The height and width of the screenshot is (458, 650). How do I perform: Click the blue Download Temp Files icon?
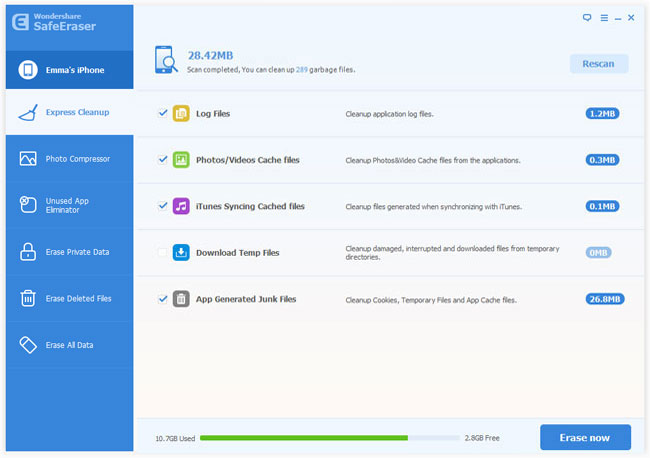pos(181,252)
